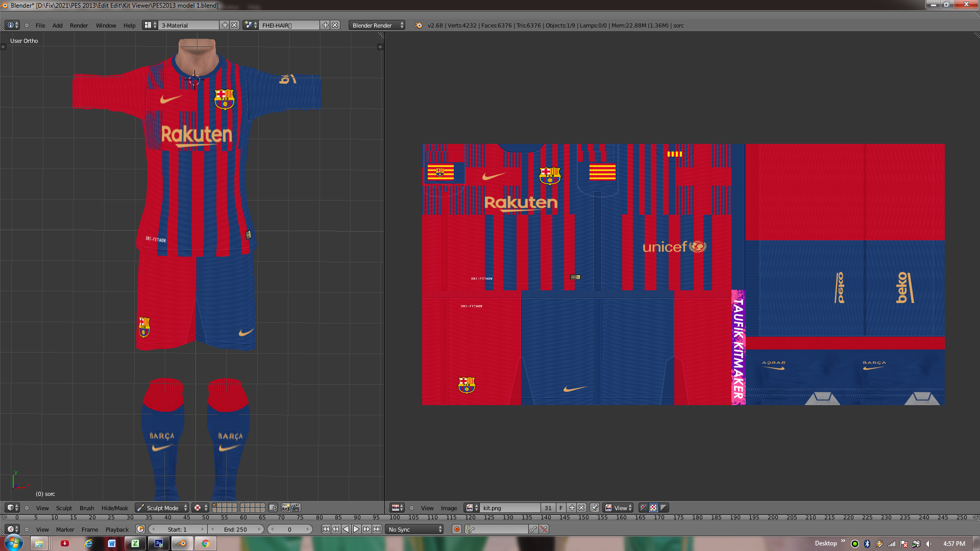The height and width of the screenshot is (551, 980).
Task: Enable alpha-only channel display button
Action: [664, 508]
